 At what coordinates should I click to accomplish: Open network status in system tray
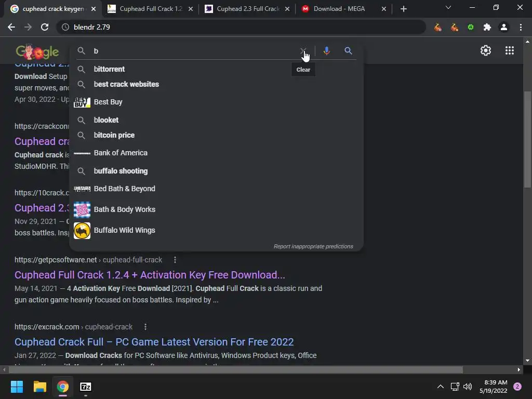click(455, 387)
